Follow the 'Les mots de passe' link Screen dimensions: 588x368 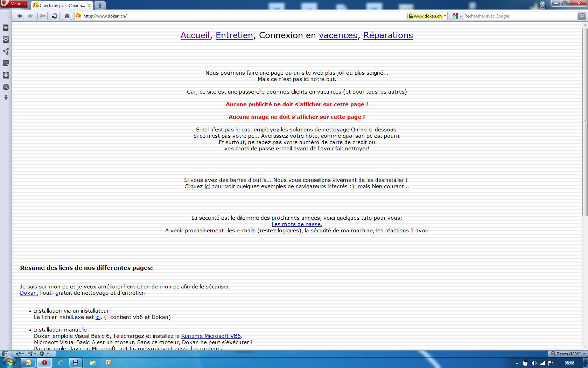(296, 224)
